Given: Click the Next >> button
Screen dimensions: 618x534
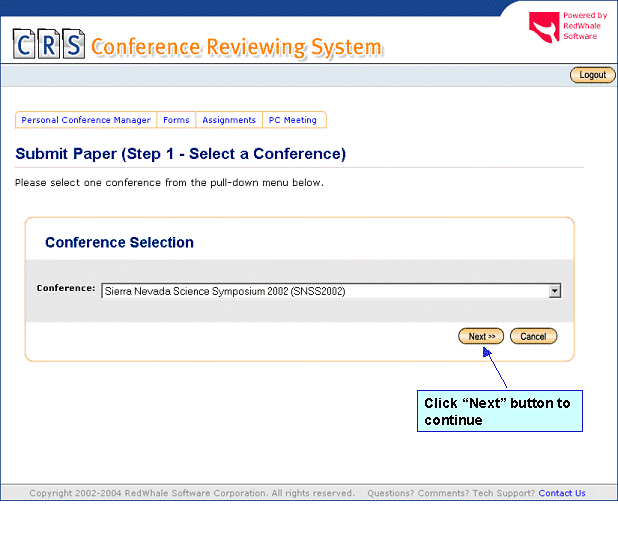Looking at the screenshot, I should click(481, 337).
